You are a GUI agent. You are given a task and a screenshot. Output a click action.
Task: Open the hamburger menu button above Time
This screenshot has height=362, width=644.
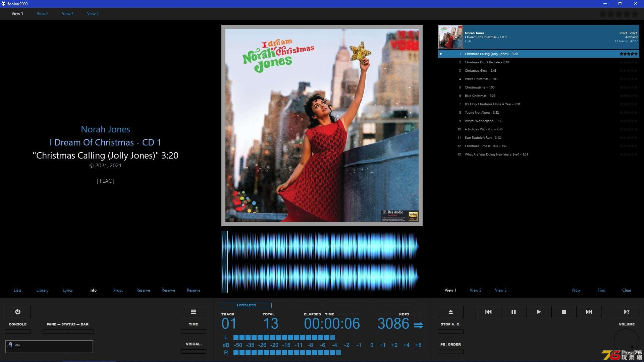tap(194, 312)
